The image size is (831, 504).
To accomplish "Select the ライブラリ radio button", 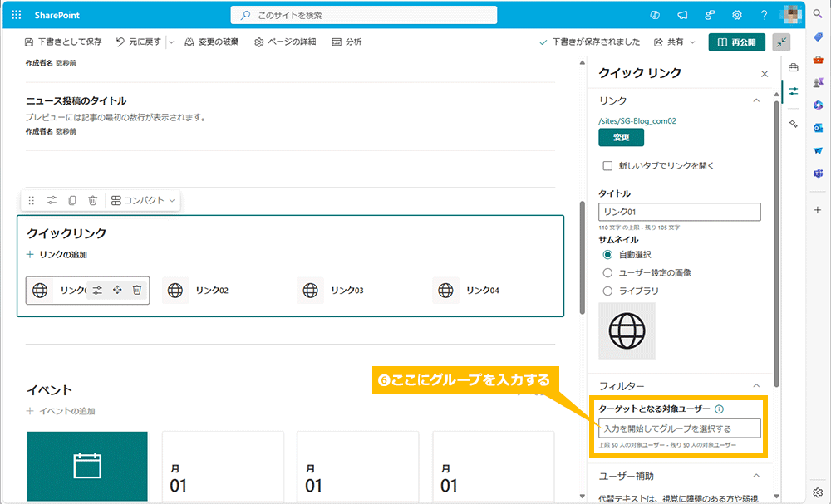I will [607, 291].
